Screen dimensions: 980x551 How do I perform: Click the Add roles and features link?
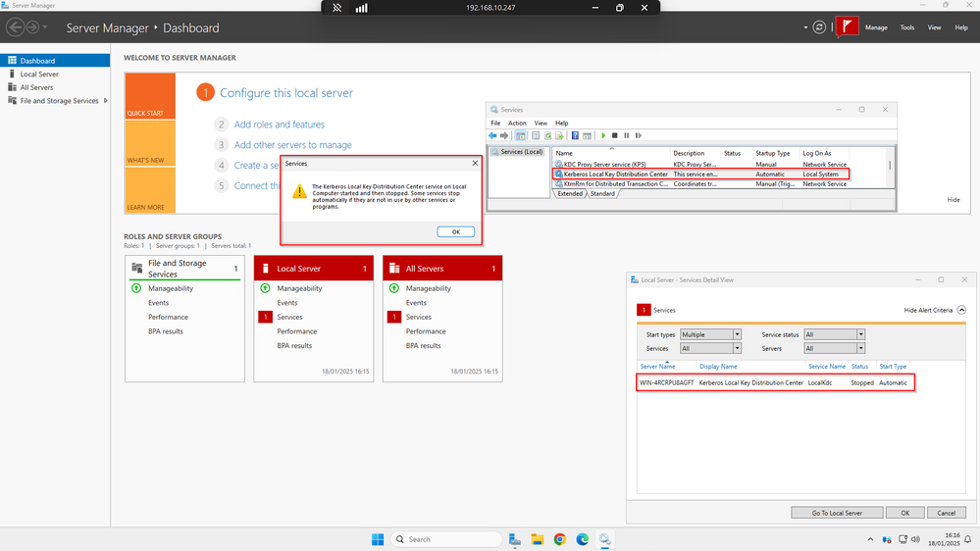pos(280,125)
